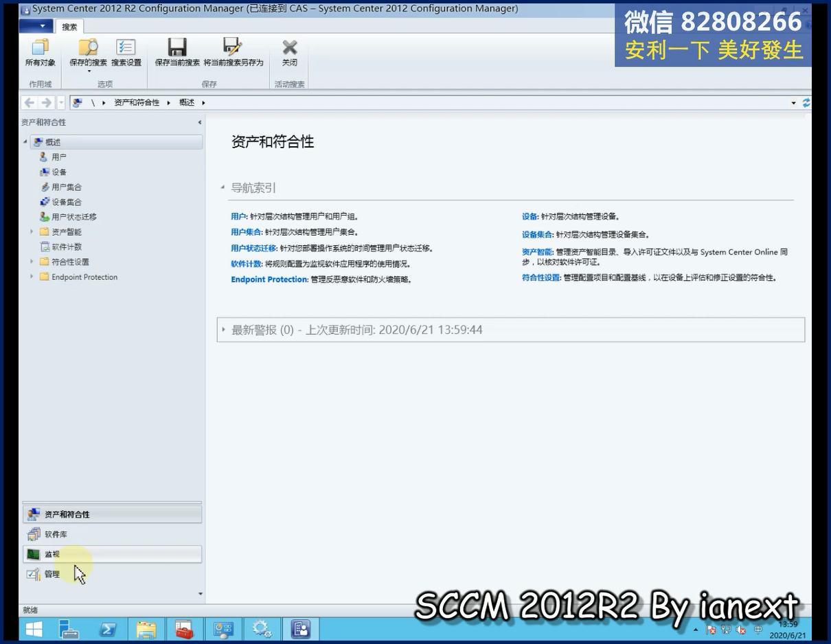Open the 资产智能 link in 导航索引

[537, 252]
